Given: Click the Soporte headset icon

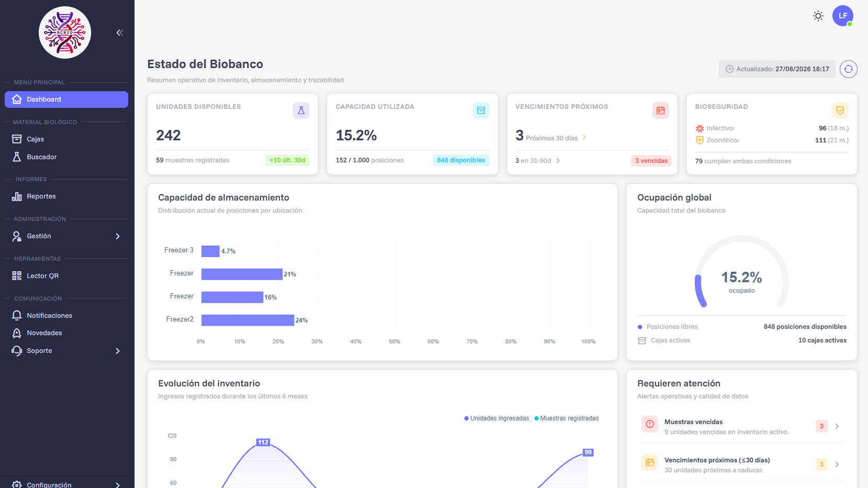Looking at the screenshot, I should click(x=17, y=351).
